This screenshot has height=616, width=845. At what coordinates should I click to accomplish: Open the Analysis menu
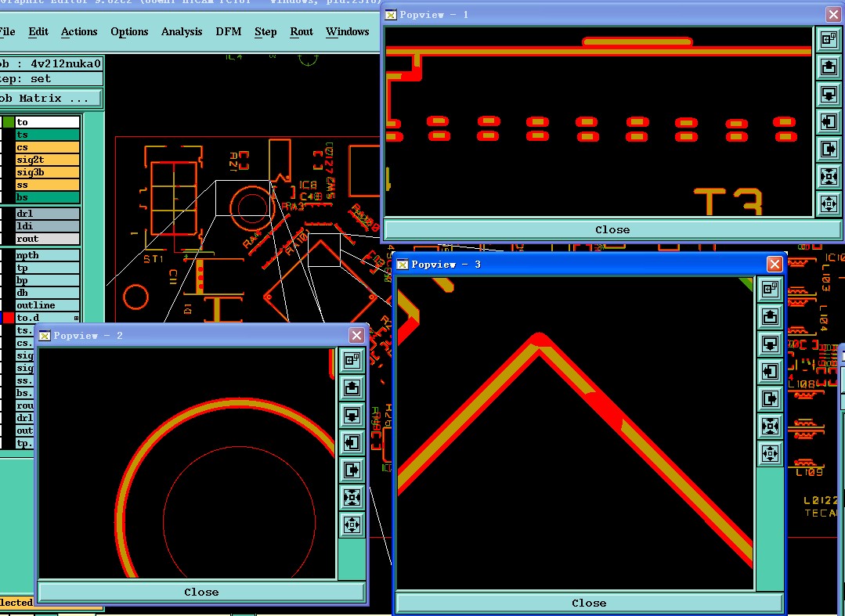click(x=182, y=32)
